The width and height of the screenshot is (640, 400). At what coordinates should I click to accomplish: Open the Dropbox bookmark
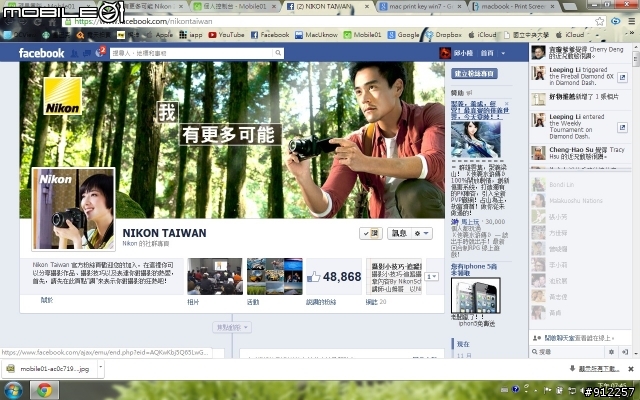(x=443, y=35)
